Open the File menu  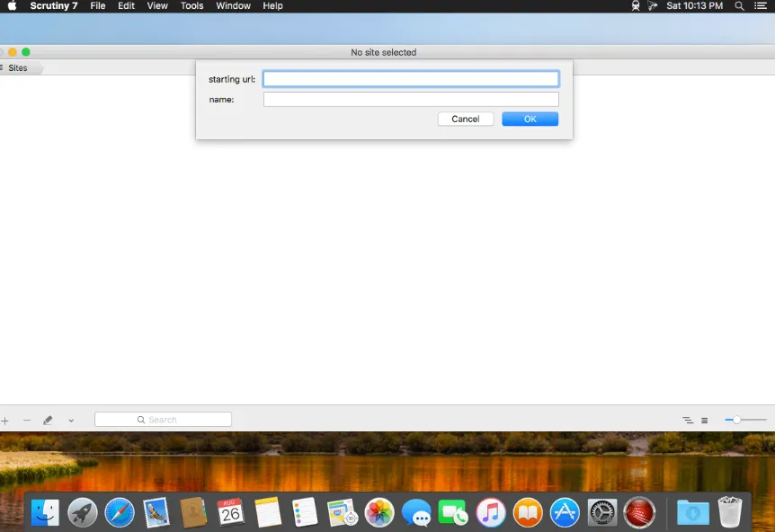coord(98,6)
